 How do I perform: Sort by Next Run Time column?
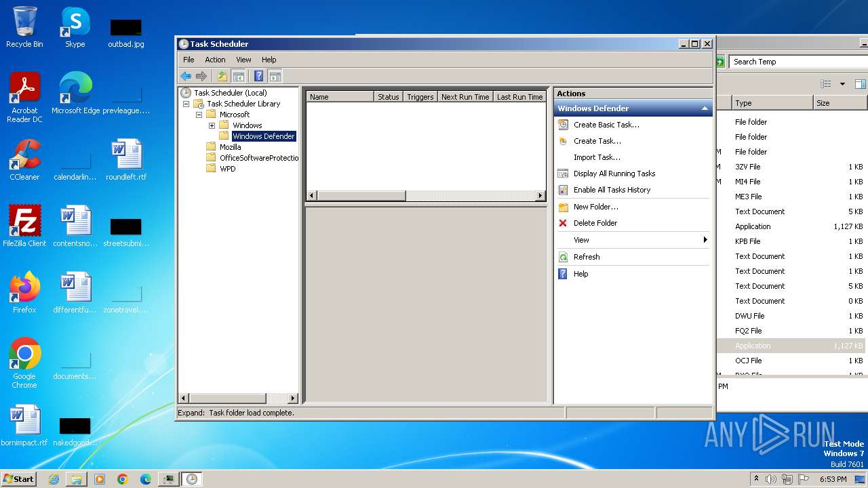pyautogui.click(x=465, y=97)
